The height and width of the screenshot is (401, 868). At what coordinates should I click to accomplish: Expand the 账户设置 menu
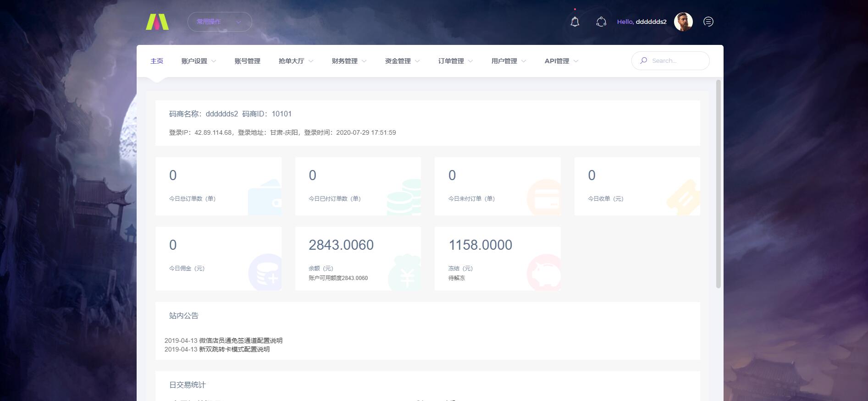199,61
